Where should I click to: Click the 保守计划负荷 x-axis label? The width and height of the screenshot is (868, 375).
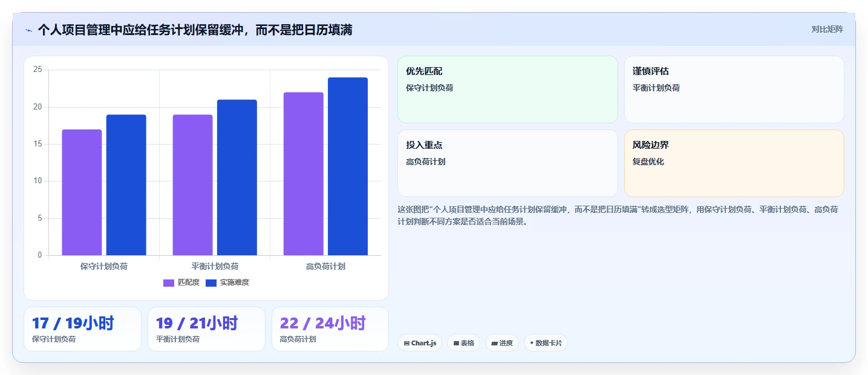coord(104,266)
